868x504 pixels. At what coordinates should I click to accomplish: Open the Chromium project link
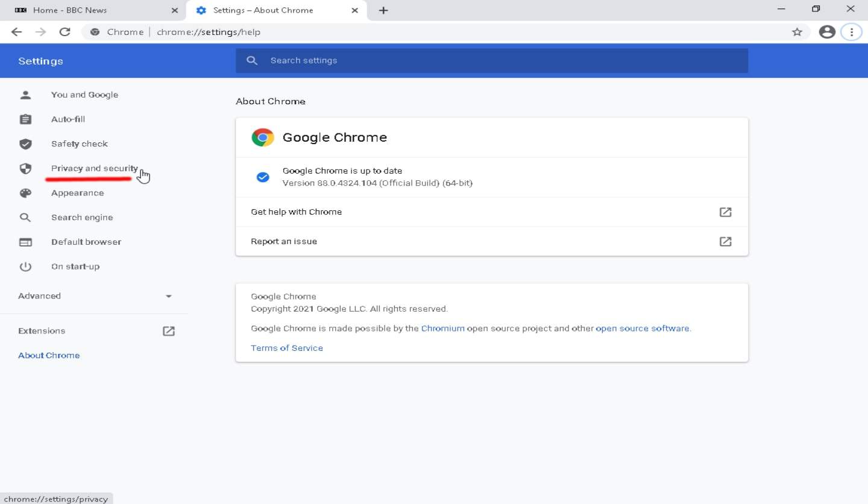tap(442, 329)
